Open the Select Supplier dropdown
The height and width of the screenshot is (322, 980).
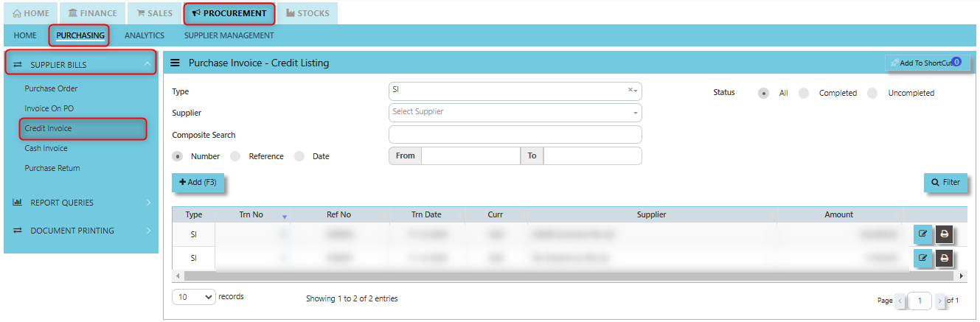point(515,113)
